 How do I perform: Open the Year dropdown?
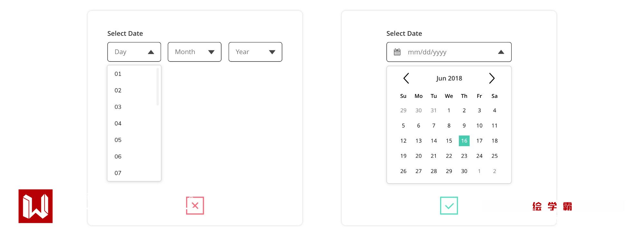click(x=255, y=52)
